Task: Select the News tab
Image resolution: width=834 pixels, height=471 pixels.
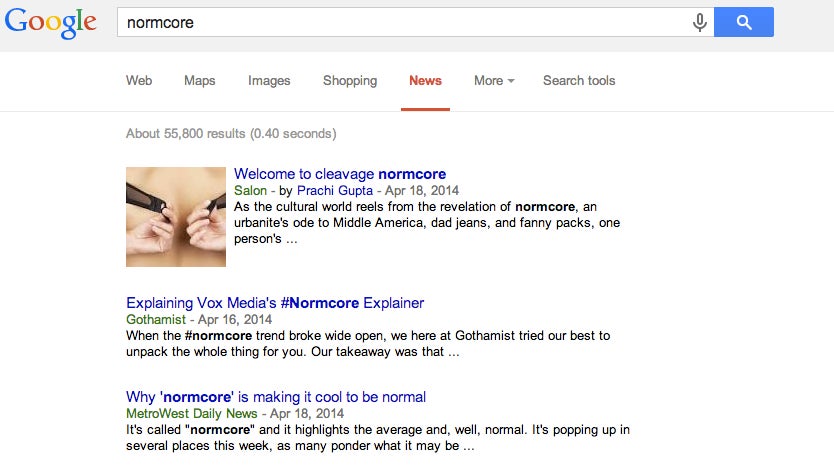Action: tap(425, 80)
